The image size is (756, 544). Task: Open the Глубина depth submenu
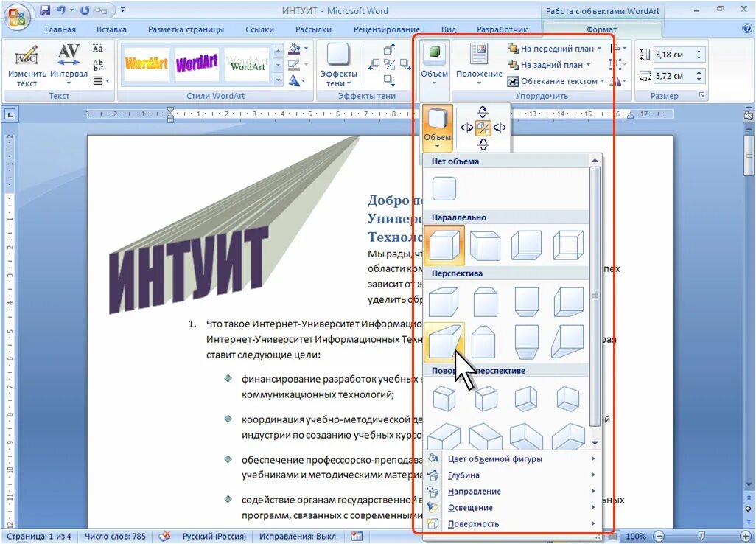point(511,475)
